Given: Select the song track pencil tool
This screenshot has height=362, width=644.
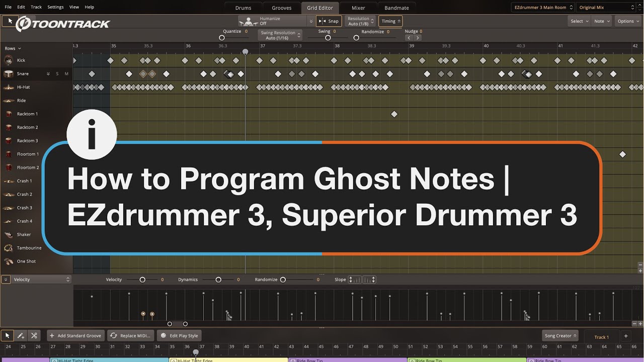Looking at the screenshot, I should tap(21, 335).
